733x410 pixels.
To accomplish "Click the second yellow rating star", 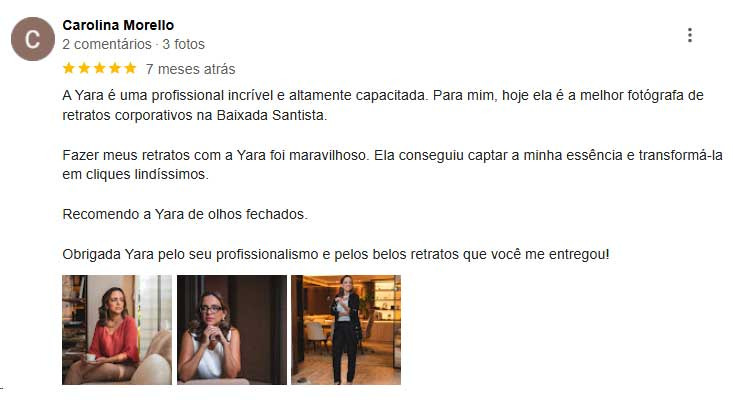I will (x=84, y=68).
